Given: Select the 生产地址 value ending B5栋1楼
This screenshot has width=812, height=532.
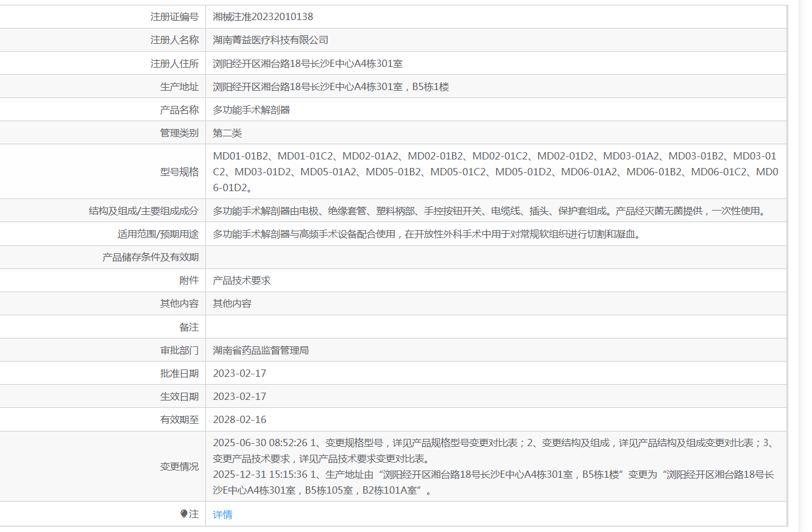Looking at the screenshot, I should pos(331,86).
